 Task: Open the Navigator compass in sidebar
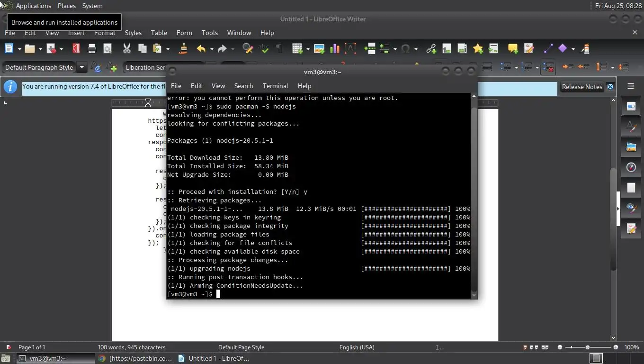pos(631,167)
